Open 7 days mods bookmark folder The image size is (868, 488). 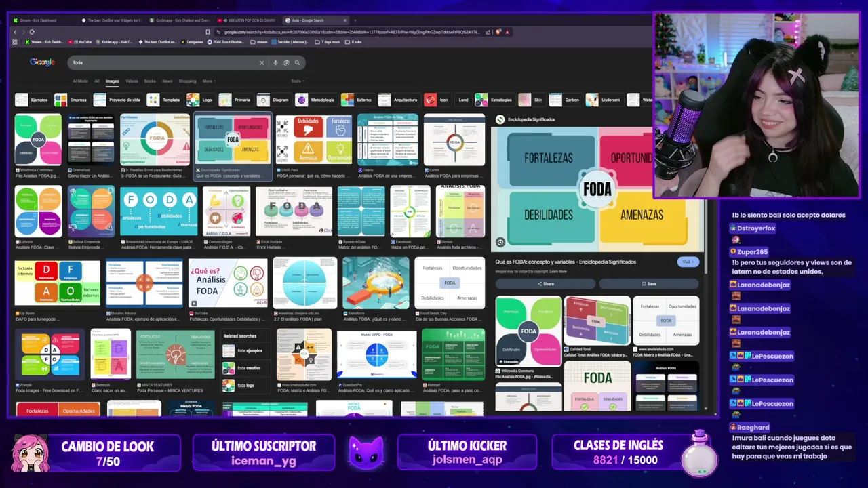coord(328,42)
